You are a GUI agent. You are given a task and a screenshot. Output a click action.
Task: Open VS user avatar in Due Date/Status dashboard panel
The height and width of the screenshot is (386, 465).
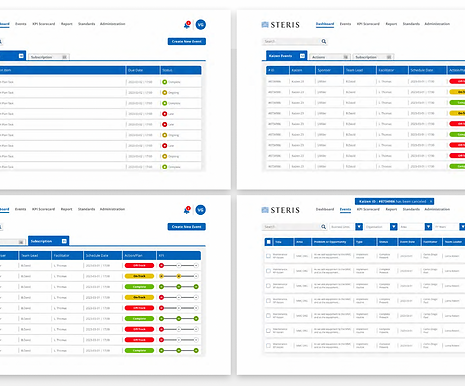[x=200, y=24]
